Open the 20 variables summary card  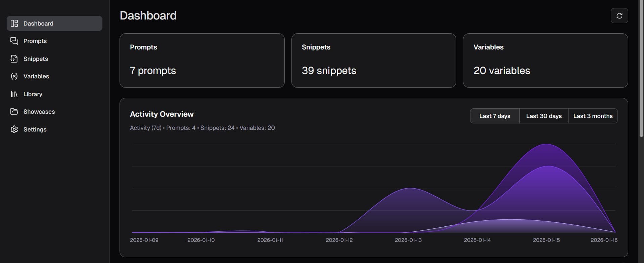pos(545,61)
